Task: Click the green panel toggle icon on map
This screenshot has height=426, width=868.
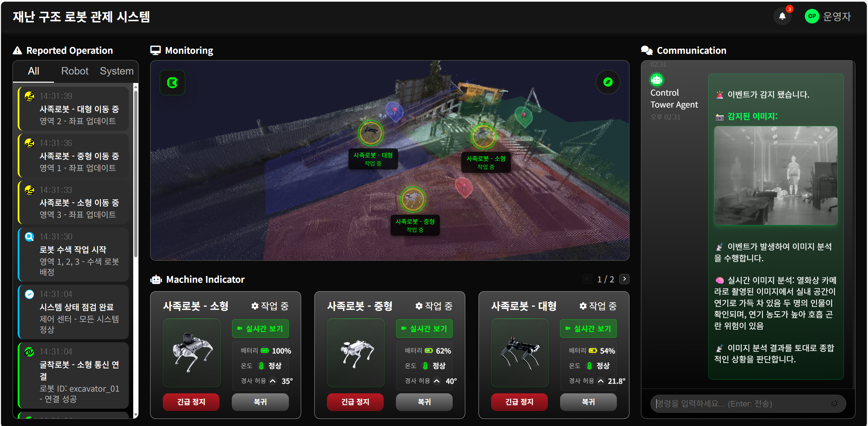Action: (173, 83)
